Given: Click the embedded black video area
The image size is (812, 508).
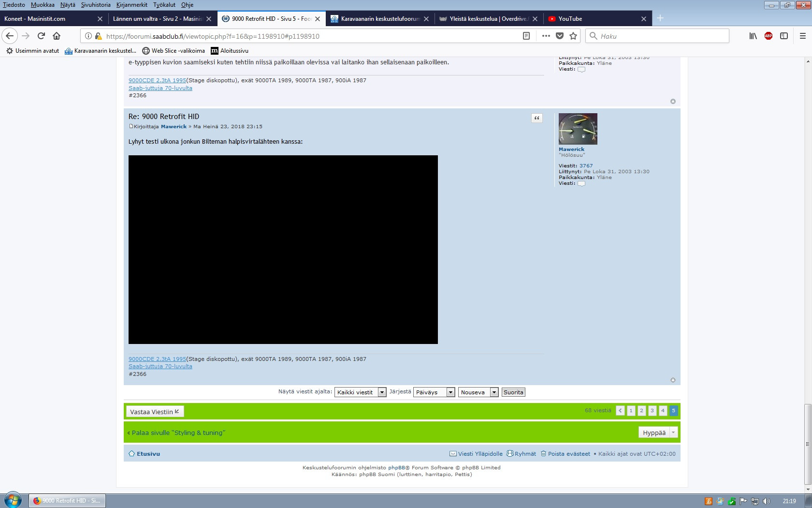Looking at the screenshot, I should pos(283,249).
